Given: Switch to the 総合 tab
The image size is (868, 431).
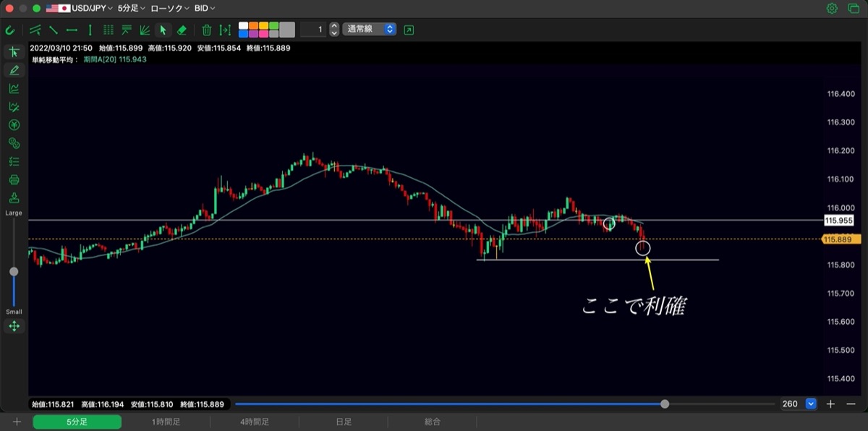Looking at the screenshot, I should tap(433, 422).
